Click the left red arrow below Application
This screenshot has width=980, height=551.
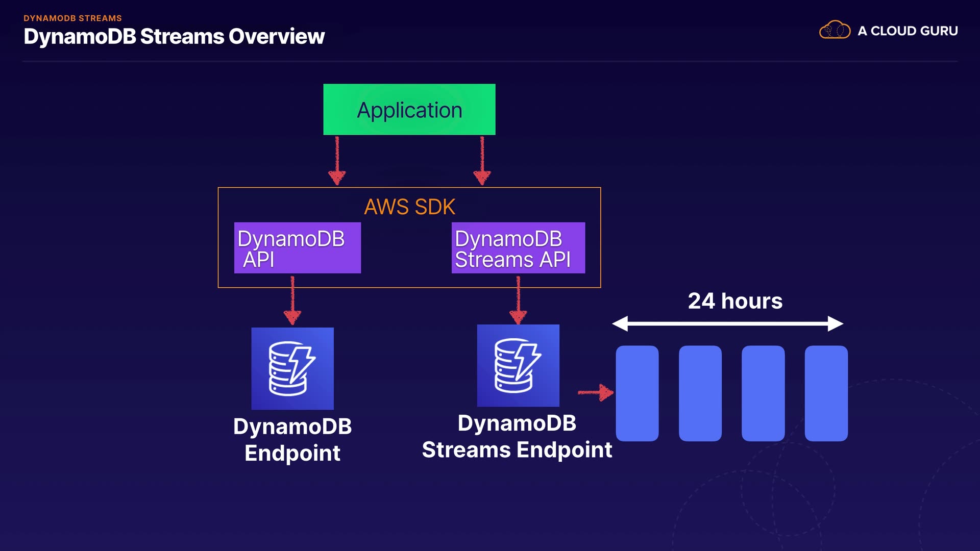click(337, 160)
